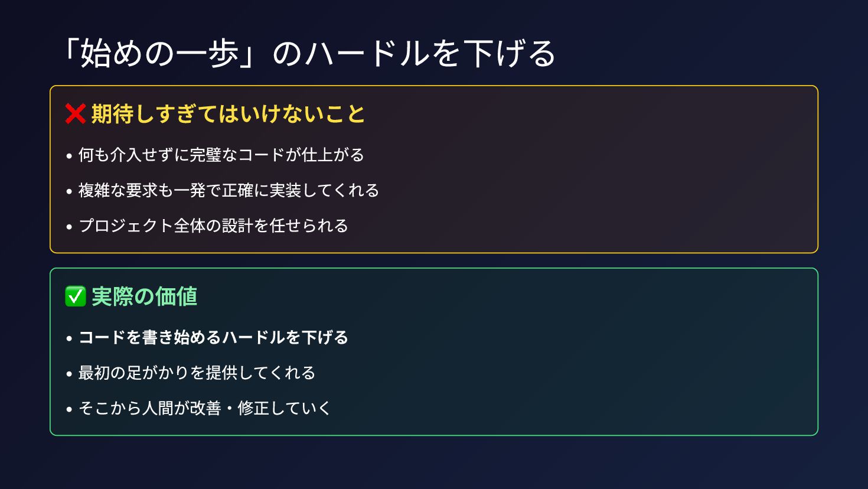Click the bullet dot before 何も介入せずに

pos(69,157)
